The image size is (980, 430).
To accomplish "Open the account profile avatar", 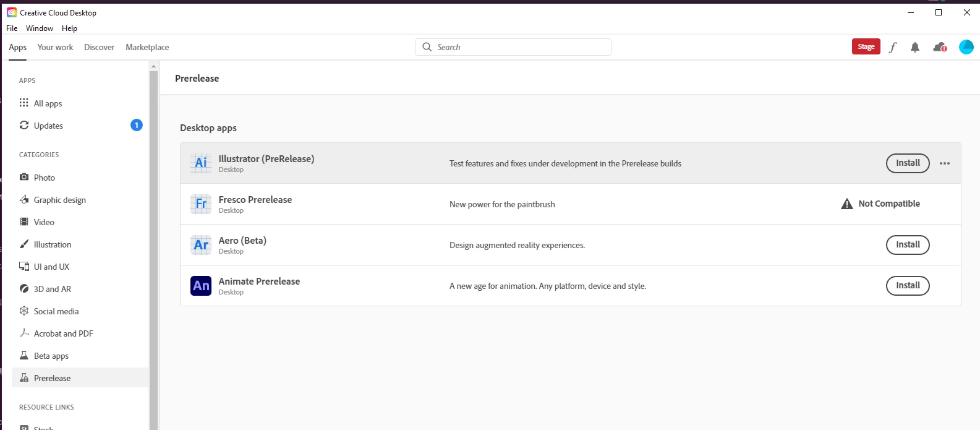I will (966, 47).
